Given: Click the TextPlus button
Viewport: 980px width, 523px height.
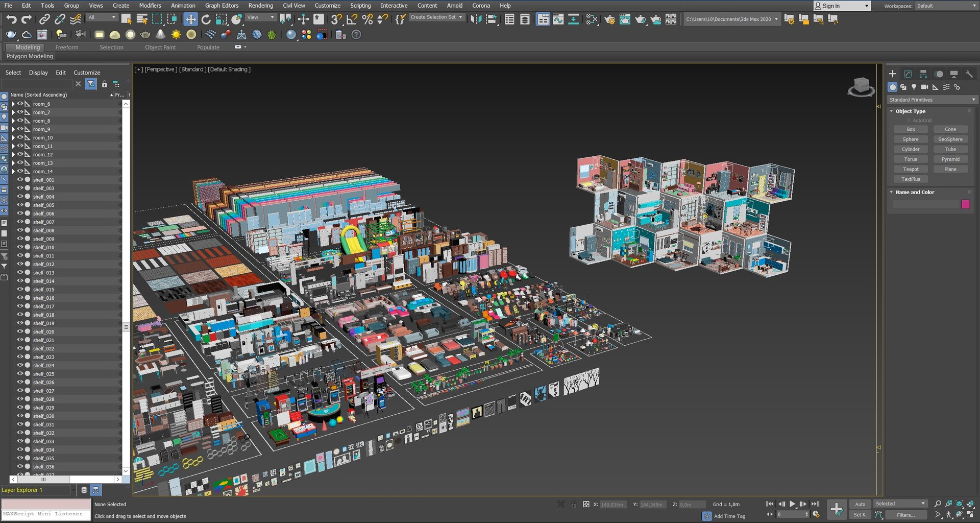Looking at the screenshot, I should (911, 179).
